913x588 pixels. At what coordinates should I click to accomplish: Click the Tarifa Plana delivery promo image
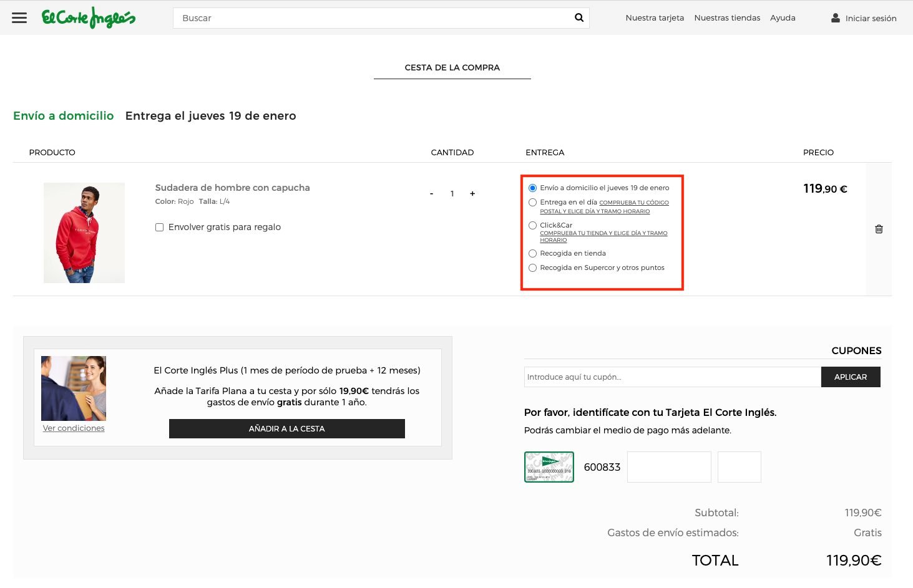[x=74, y=388]
